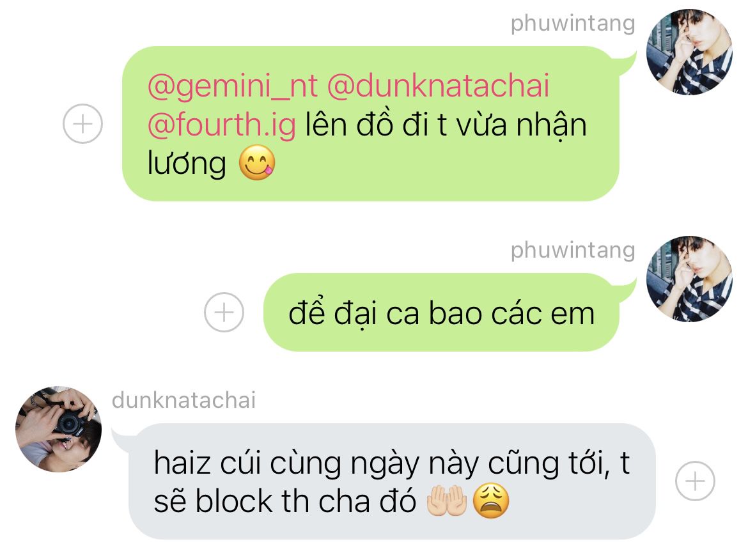The width and height of the screenshot is (748, 560).
Task: Tap the 'sẽ block th cha đó' line
Action: pos(284,501)
